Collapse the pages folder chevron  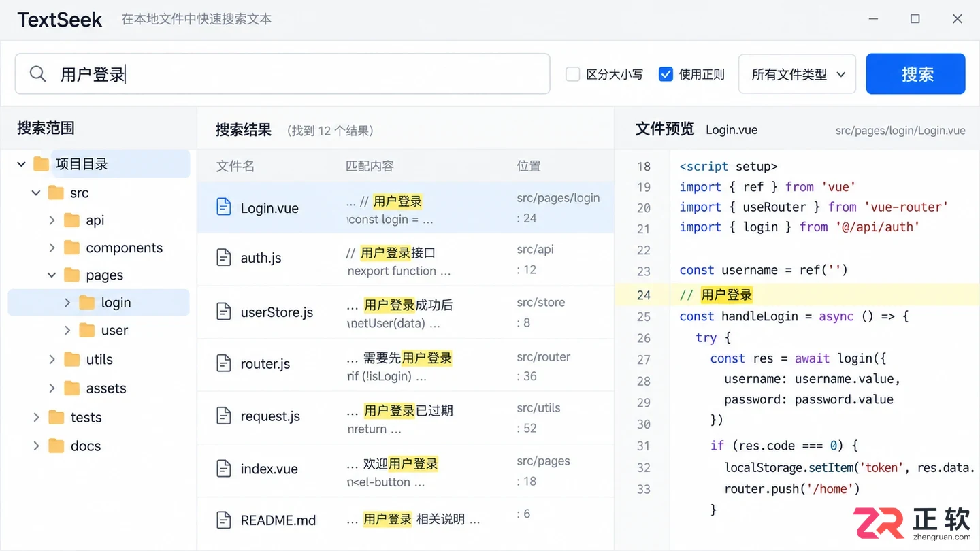click(x=52, y=275)
